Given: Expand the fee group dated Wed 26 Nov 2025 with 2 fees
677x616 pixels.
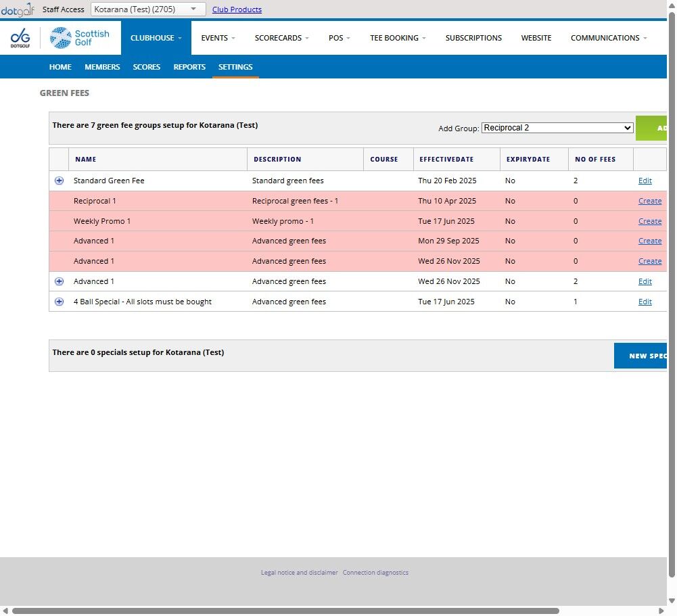Looking at the screenshot, I should coord(59,281).
